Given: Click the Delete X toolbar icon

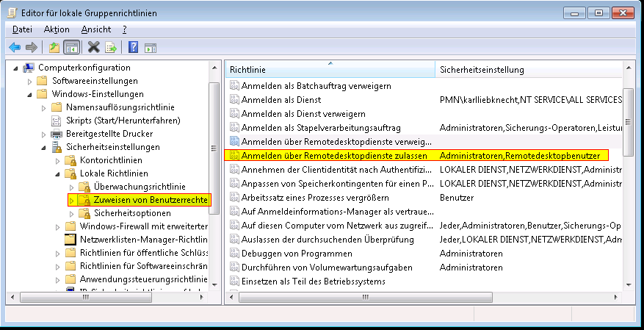Looking at the screenshot, I should tap(93, 48).
